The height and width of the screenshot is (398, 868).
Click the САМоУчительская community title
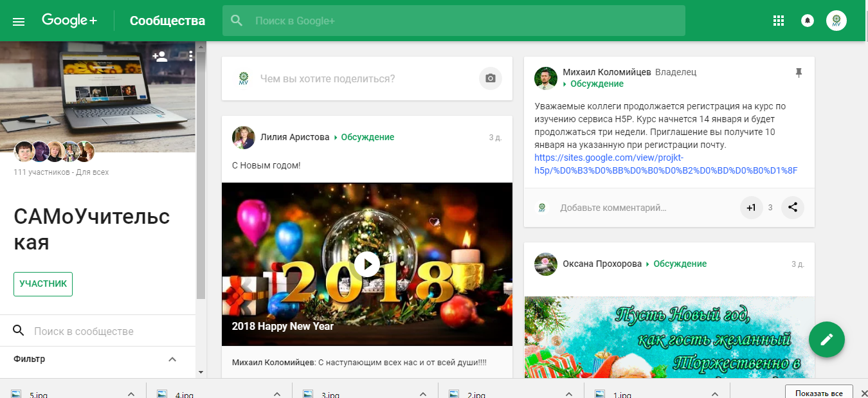tap(92, 230)
